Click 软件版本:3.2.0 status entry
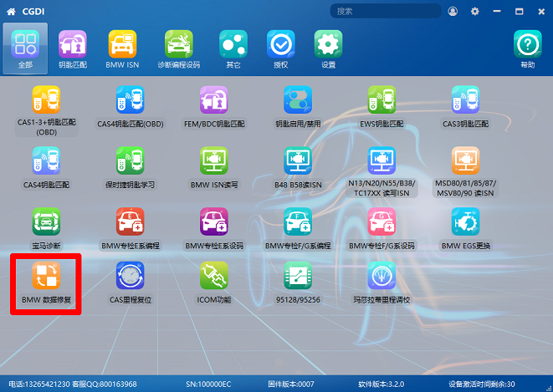 point(381,384)
